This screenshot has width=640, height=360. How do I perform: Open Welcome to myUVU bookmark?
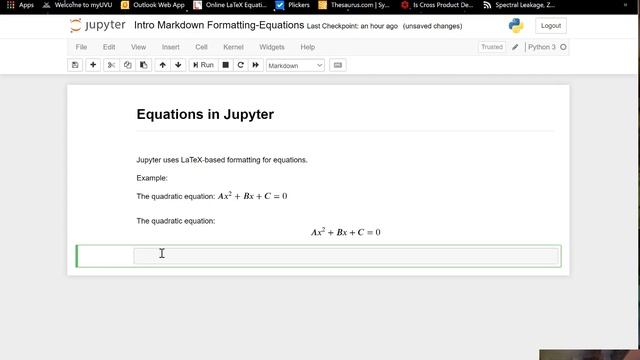coord(78,5)
